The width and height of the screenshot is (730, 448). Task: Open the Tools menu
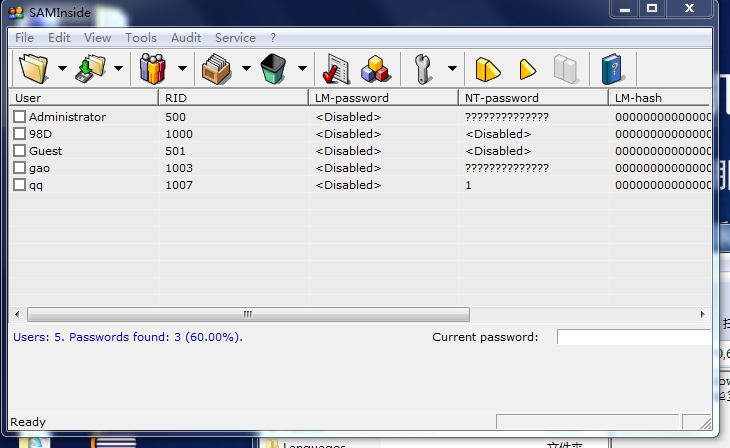coord(141,38)
